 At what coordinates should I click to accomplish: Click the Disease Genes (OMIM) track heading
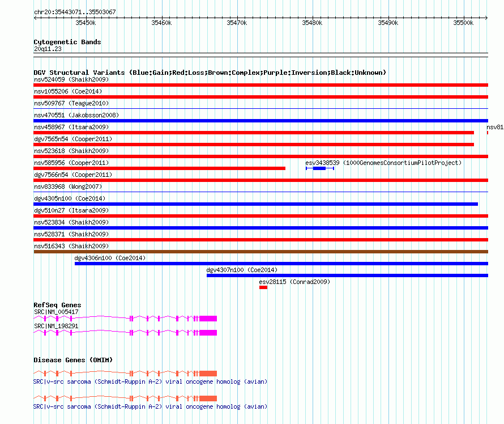tap(73, 360)
